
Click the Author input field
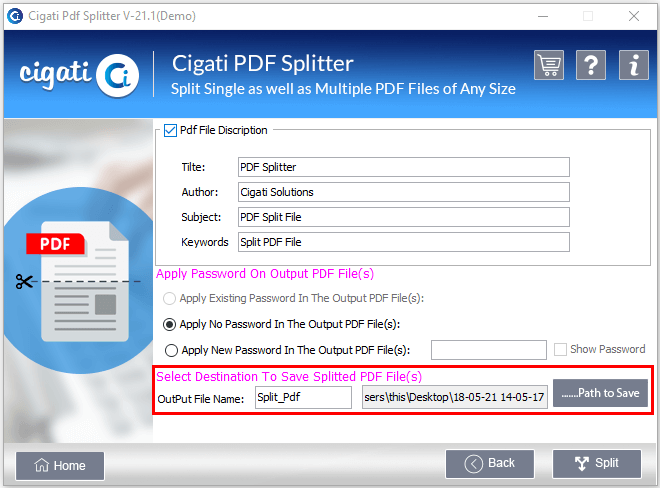[x=404, y=192]
